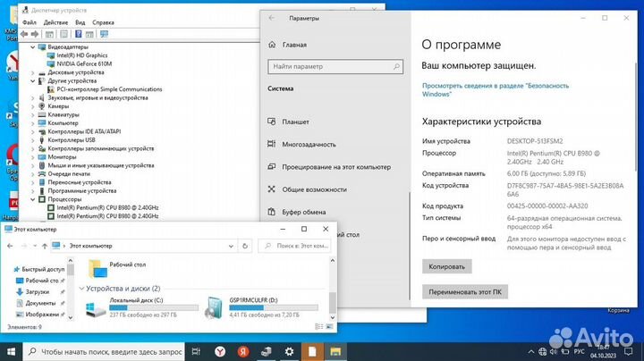Click Back arrow in Параметры window
Viewport: 644px width, 361px height.
pyautogui.click(x=272, y=18)
